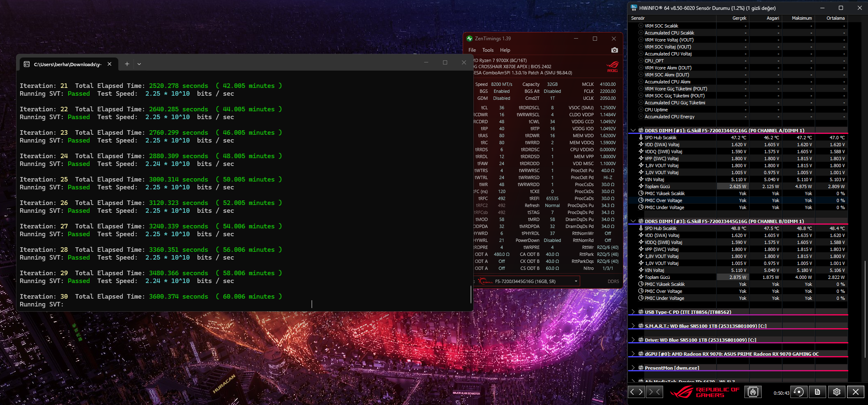
Task: Reset sensor values with the clock-reset icon
Action: pos(799,392)
